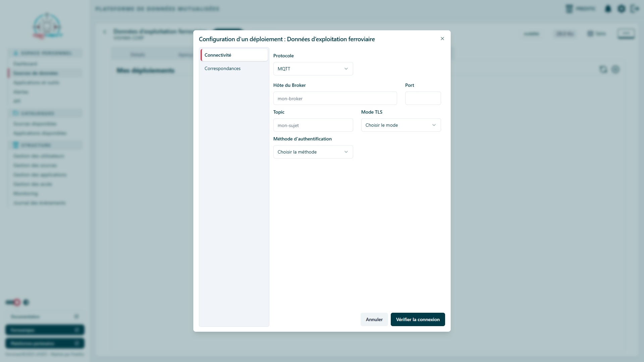Click Vérifier la connexion button
The width and height of the screenshot is (644, 362).
418,319
